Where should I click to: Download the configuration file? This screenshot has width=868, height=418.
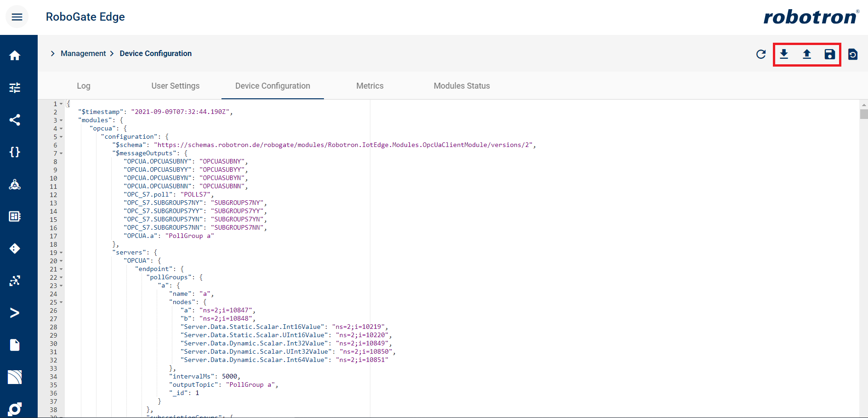pyautogui.click(x=784, y=54)
